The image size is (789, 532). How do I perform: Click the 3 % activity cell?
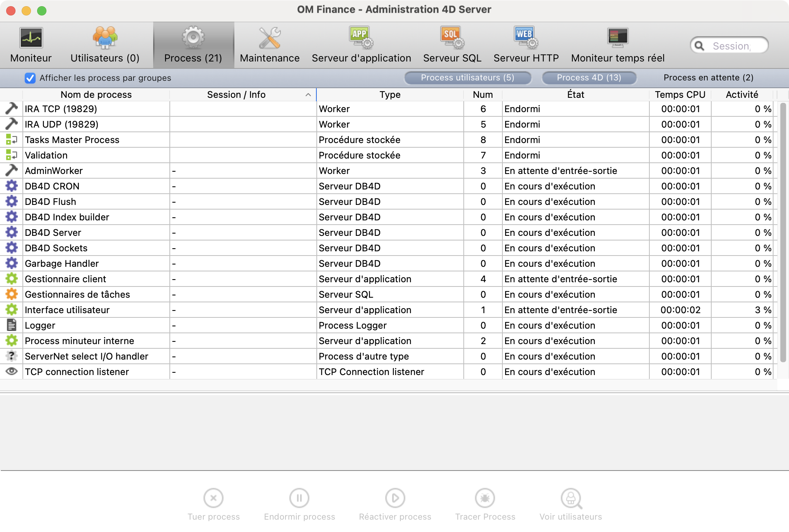[x=742, y=310]
